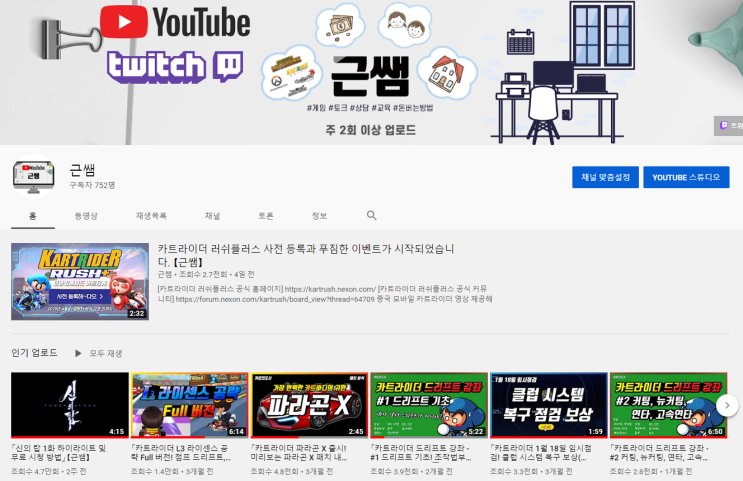Click the 모두 재생 label

click(x=106, y=354)
